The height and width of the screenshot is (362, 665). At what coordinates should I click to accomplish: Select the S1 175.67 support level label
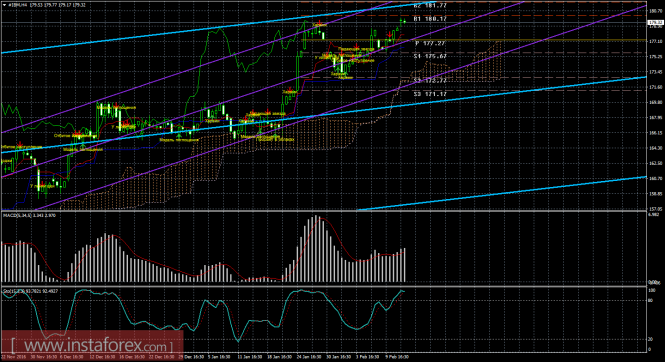click(x=430, y=56)
